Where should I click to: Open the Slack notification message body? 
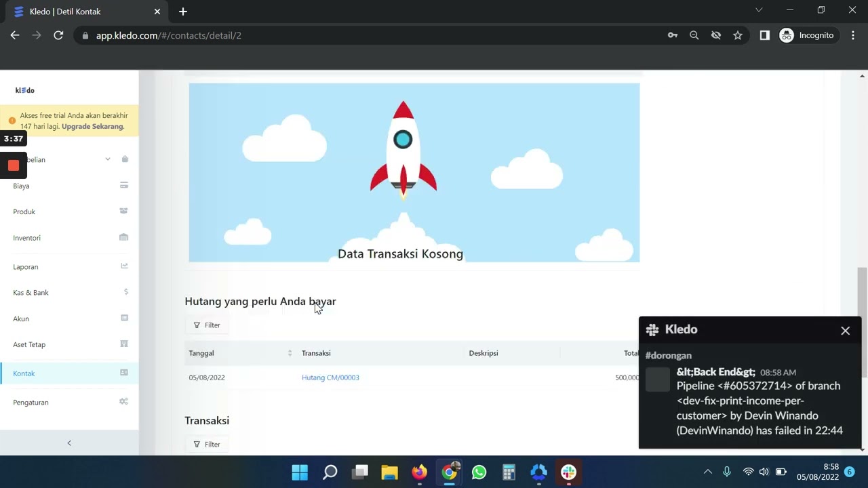pyautogui.click(x=759, y=408)
